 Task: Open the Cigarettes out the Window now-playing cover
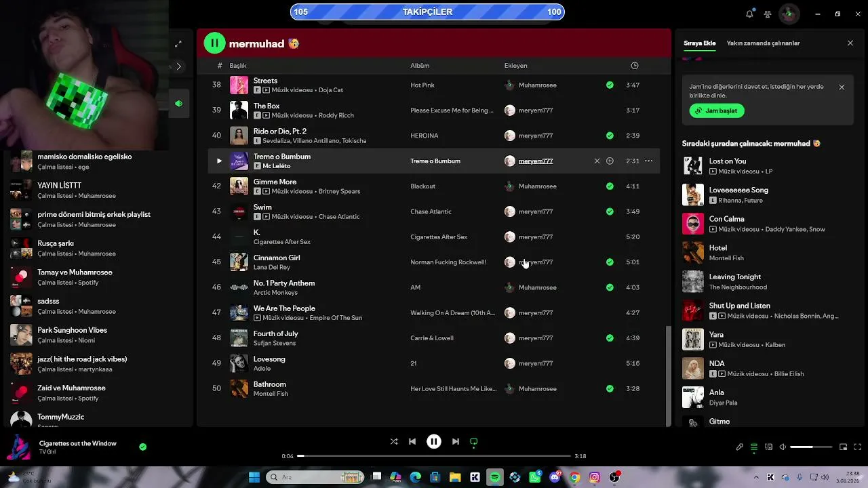coord(18,447)
